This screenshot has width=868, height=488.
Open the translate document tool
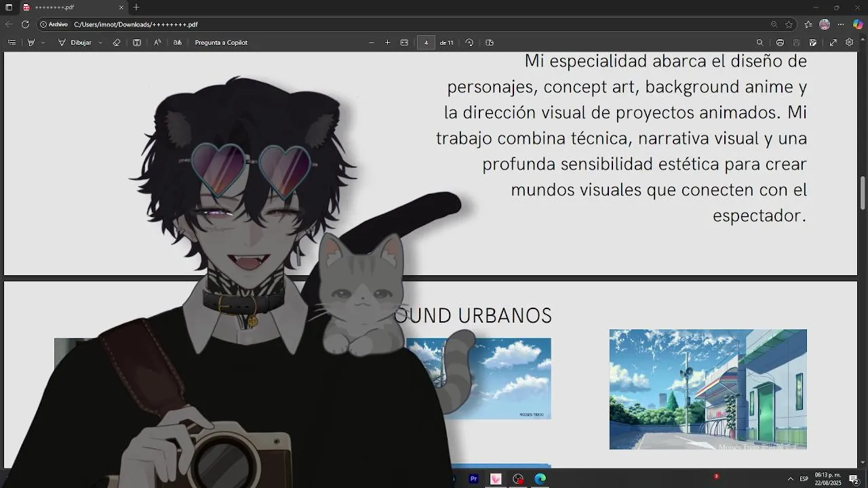click(178, 43)
